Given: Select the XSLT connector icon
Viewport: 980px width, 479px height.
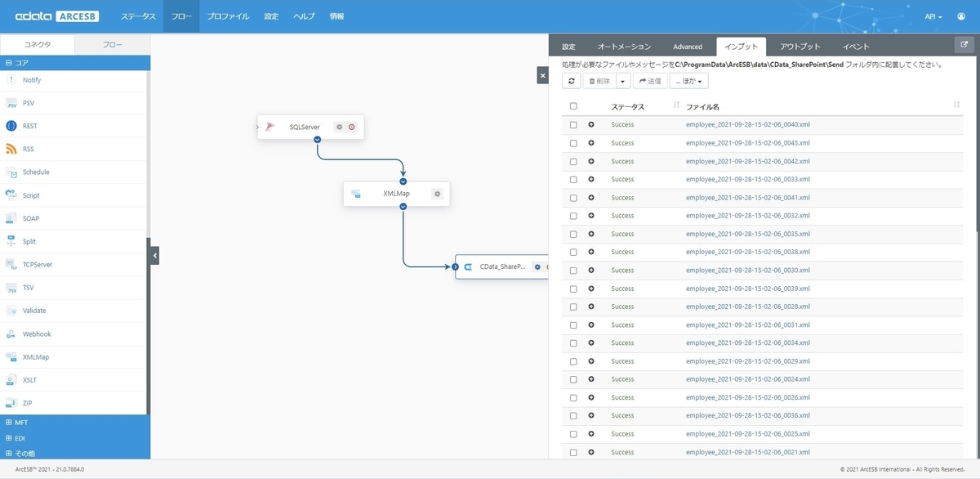Looking at the screenshot, I should click(x=11, y=380).
